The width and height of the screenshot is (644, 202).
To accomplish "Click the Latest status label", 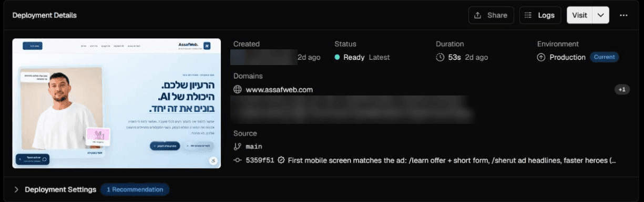I will (379, 57).
